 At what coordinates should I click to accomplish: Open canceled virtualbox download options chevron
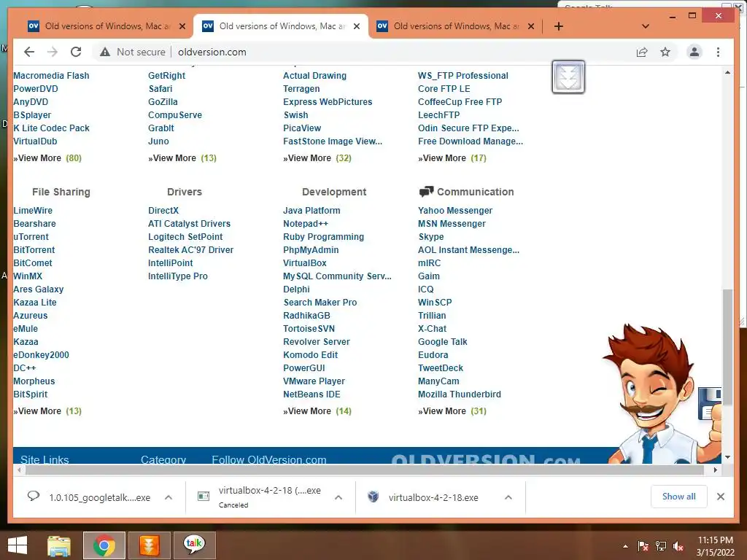pyautogui.click(x=338, y=497)
